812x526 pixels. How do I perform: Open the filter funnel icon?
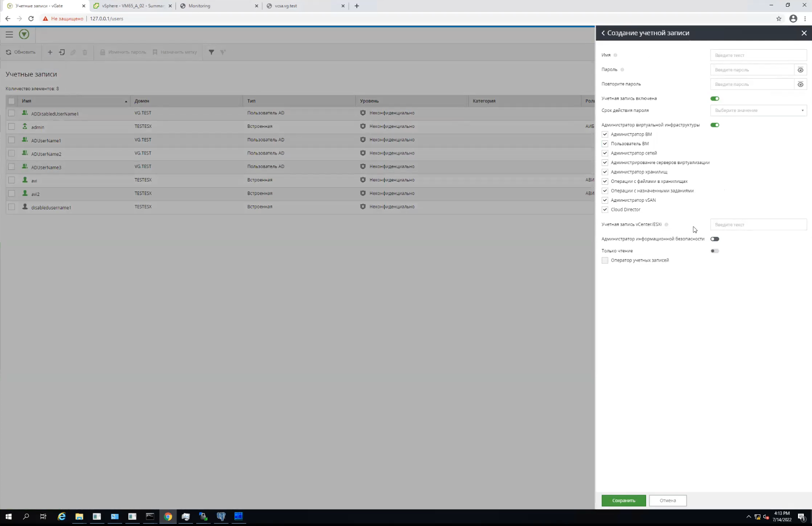[x=211, y=52]
